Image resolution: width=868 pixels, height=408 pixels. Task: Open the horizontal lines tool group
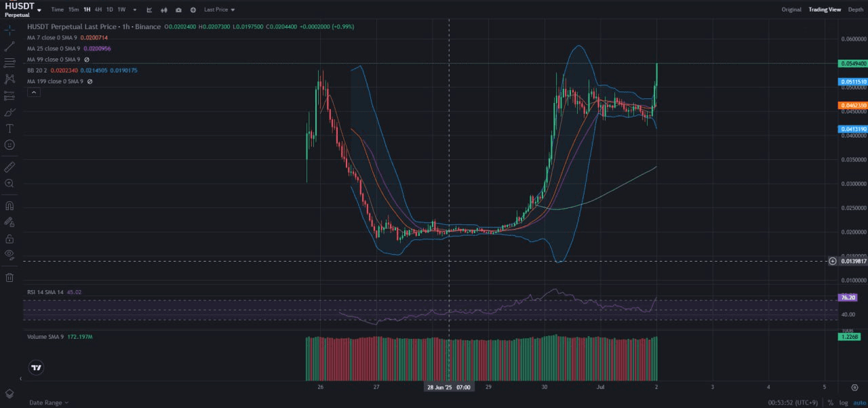tap(9, 63)
